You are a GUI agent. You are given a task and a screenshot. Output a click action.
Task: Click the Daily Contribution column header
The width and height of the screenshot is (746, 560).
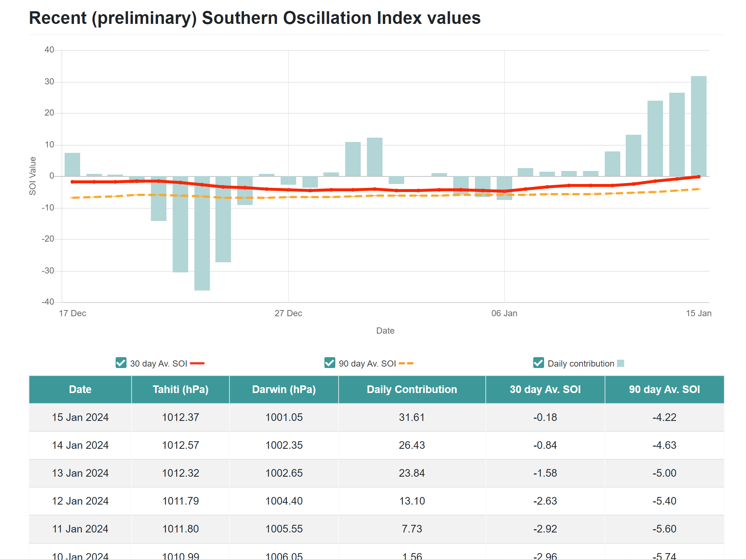412,389
